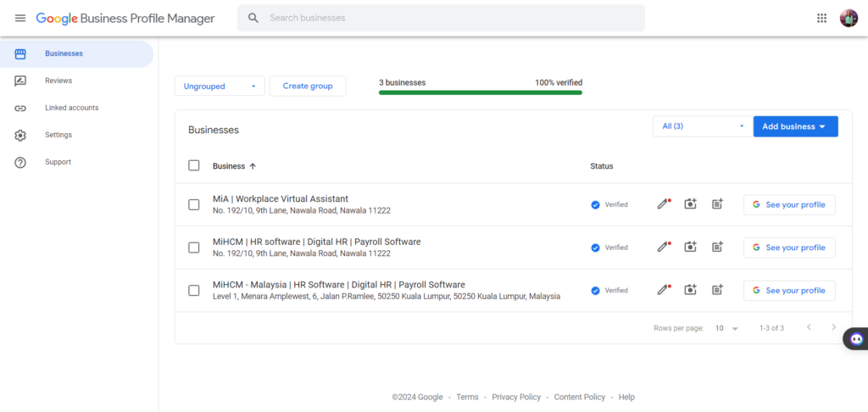
Task: Click verified badge of MiA Workplace Virtual Assistant
Action: pyautogui.click(x=595, y=205)
